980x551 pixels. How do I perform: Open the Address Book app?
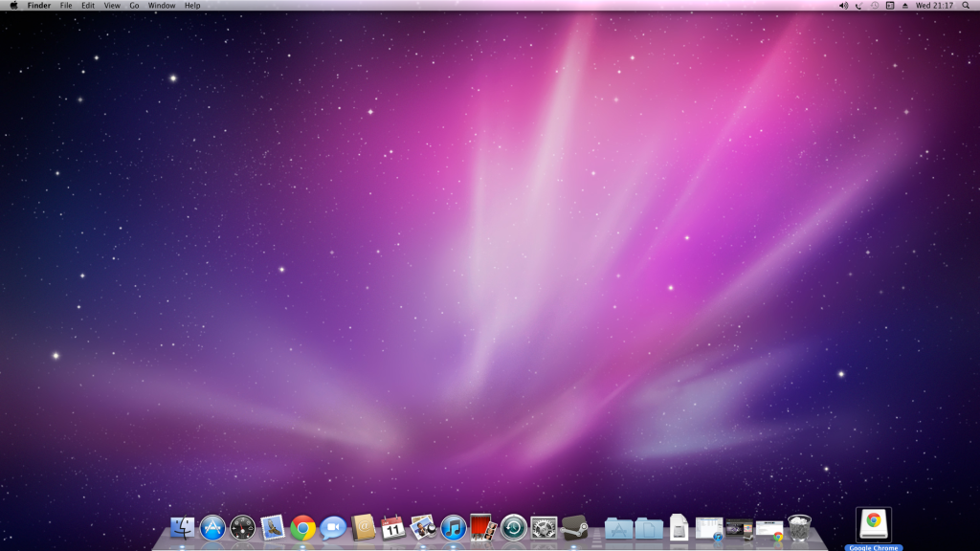(x=364, y=527)
